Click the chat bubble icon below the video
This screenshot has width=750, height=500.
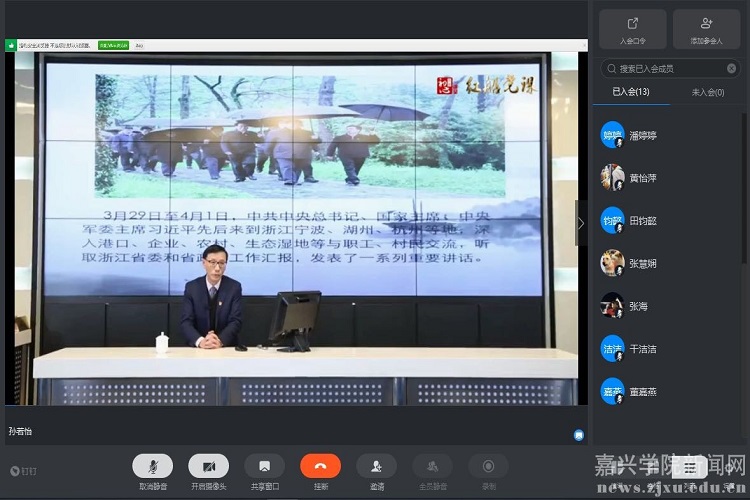pyautogui.click(x=578, y=435)
